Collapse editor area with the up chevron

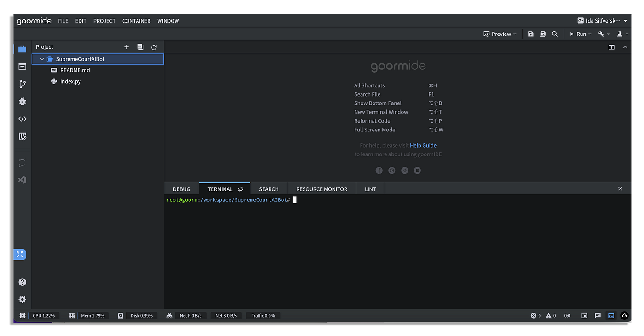625,47
